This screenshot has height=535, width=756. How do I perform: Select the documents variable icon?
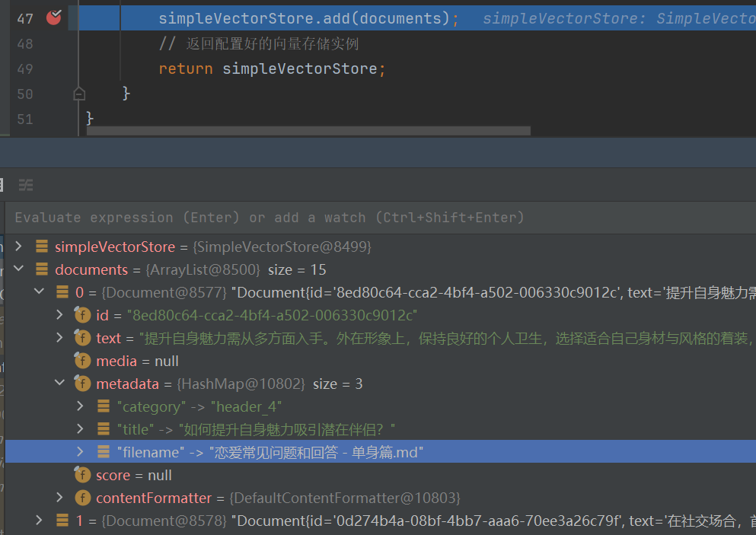point(42,269)
